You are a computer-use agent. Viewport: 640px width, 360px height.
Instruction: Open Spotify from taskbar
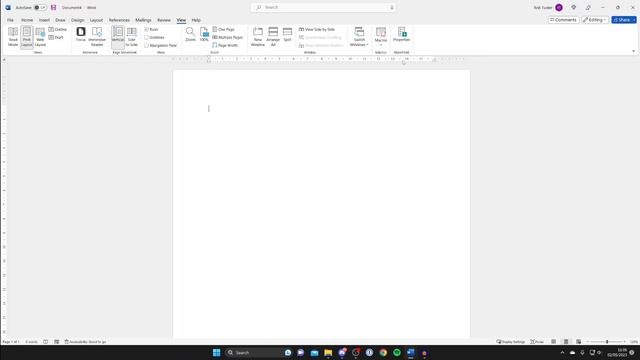point(397,353)
